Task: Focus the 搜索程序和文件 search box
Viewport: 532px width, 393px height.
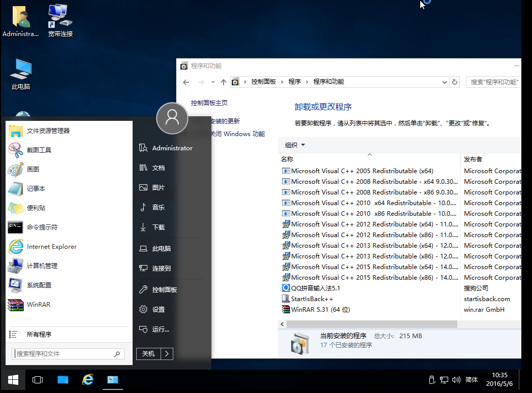Action: click(x=68, y=354)
